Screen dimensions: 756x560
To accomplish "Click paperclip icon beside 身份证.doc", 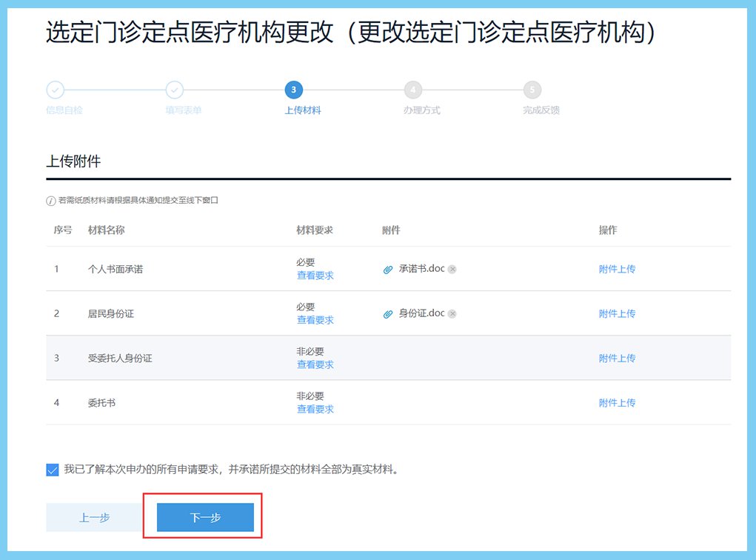I will (388, 313).
